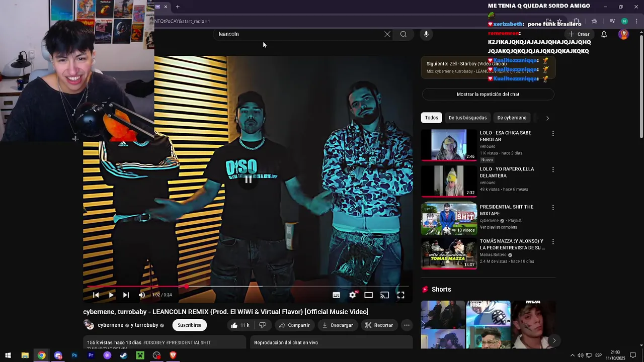Image resolution: width=644 pixels, height=362 pixels.
Task: Cast video to a TV
Action: point(384,295)
